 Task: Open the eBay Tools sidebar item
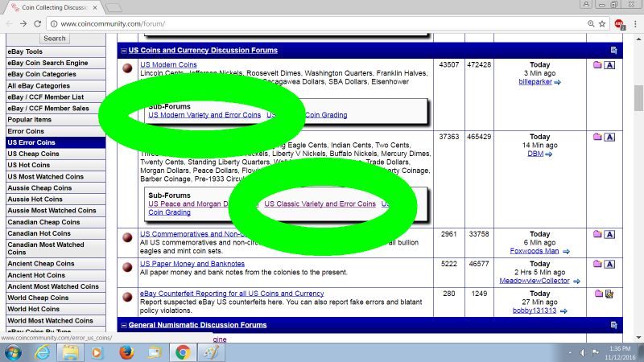[x=56, y=51]
